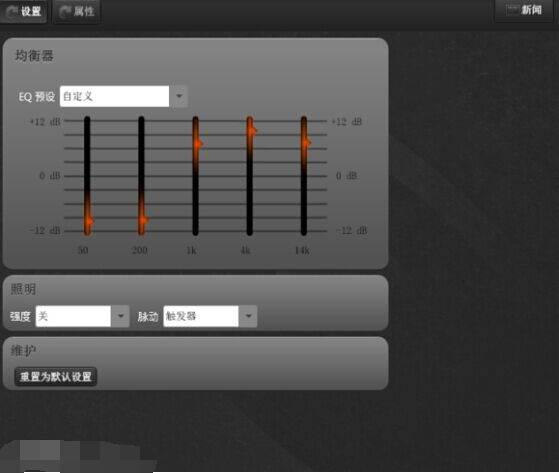Click the 50 Hz slider handle

88,221
